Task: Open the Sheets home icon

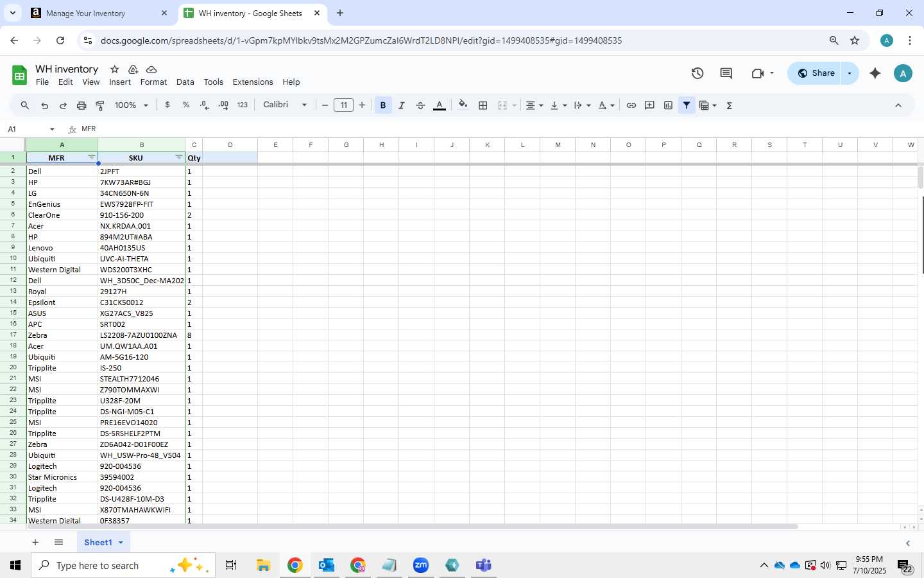Action: click(20, 75)
